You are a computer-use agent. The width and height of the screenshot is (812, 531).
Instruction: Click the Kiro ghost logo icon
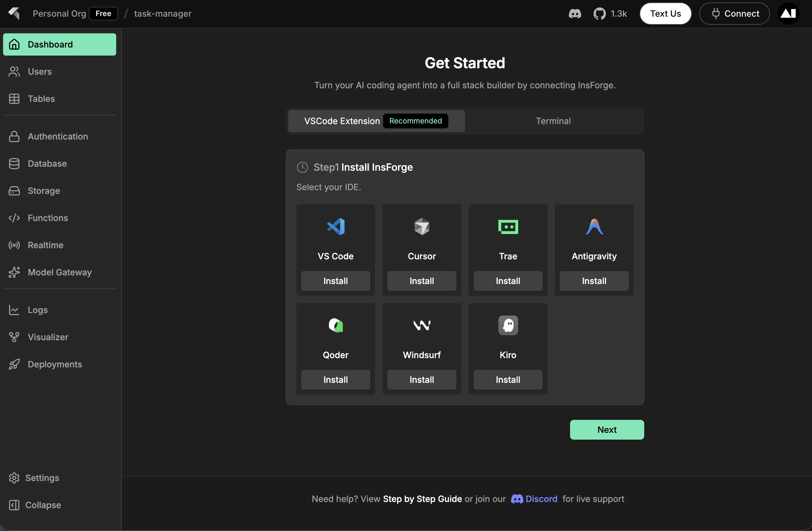click(508, 325)
